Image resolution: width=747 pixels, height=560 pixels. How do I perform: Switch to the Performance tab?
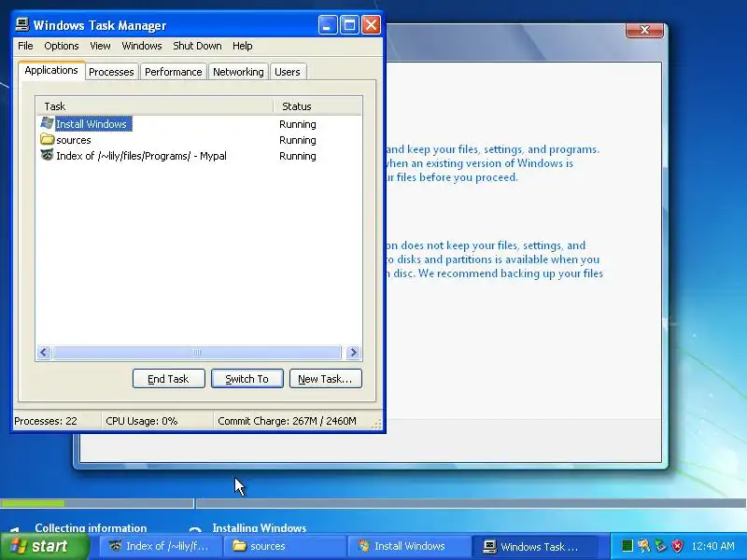coord(174,72)
